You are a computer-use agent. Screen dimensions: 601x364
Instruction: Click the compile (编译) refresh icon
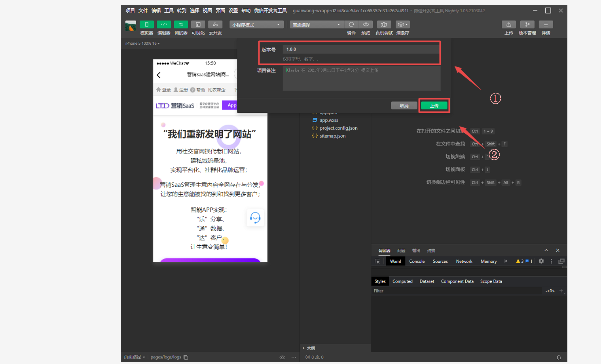click(351, 25)
